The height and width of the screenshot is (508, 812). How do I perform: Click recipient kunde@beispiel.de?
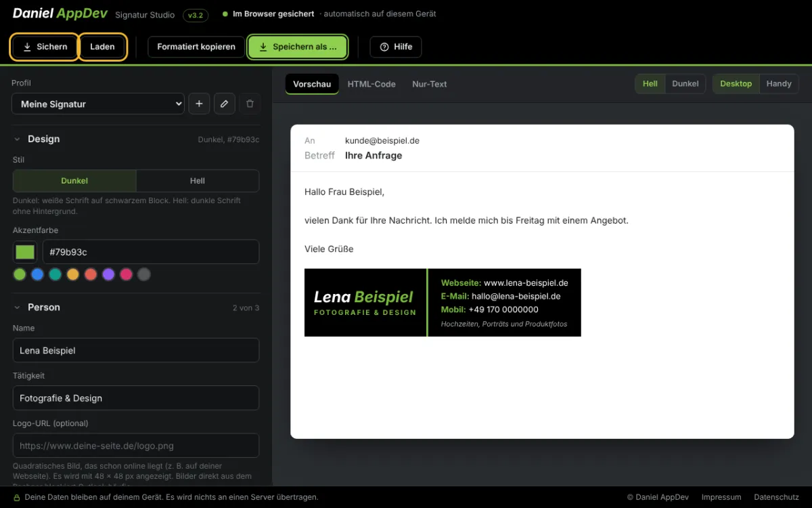(382, 141)
